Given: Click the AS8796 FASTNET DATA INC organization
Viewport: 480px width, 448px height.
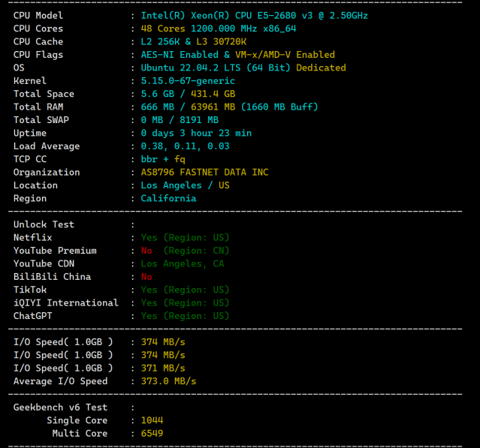Looking at the screenshot, I should click(204, 173).
